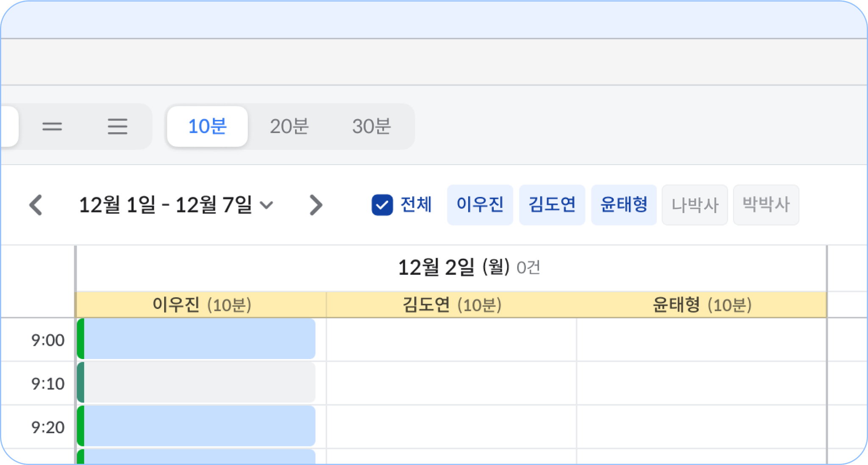Enable doctor filter 나박사
The width and height of the screenshot is (868, 465).
(x=695, y=205)
